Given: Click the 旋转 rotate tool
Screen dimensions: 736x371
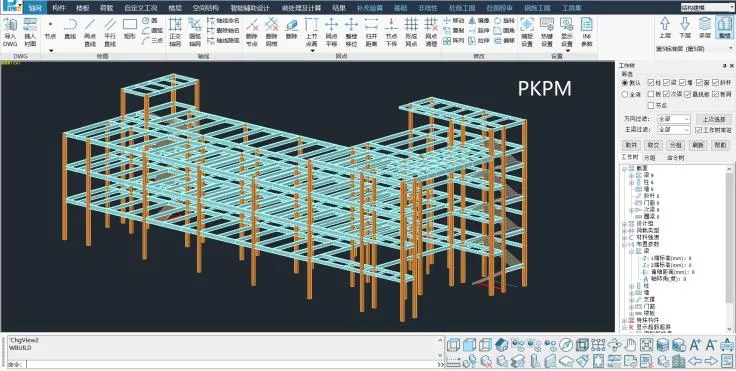Looking at the screenshot, I should click(x=504, y=21).
